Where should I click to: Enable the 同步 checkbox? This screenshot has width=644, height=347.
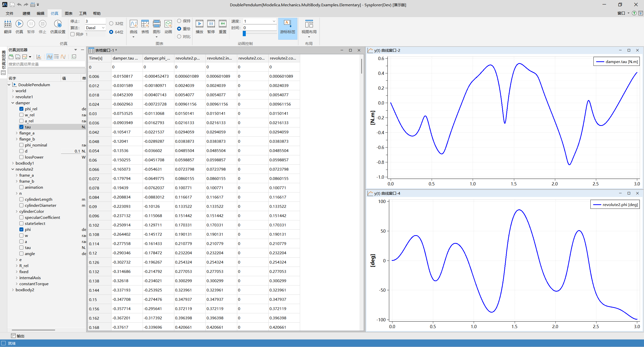[x=73, y=34]
